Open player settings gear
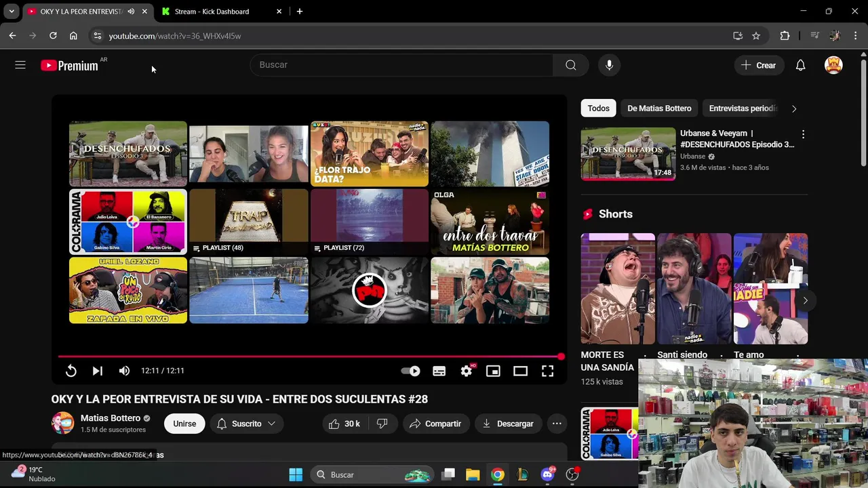This screenshot has width=868, height=488. tap(467, 371)
